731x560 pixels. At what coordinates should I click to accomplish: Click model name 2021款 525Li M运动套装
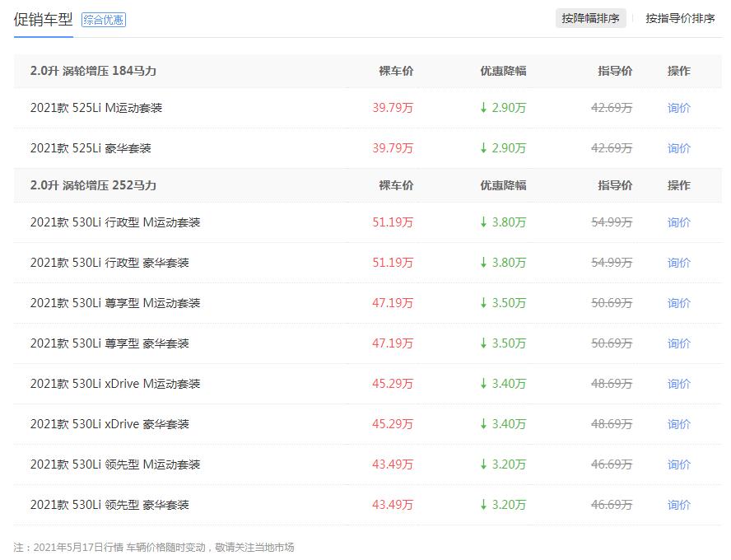coord(96,108)
